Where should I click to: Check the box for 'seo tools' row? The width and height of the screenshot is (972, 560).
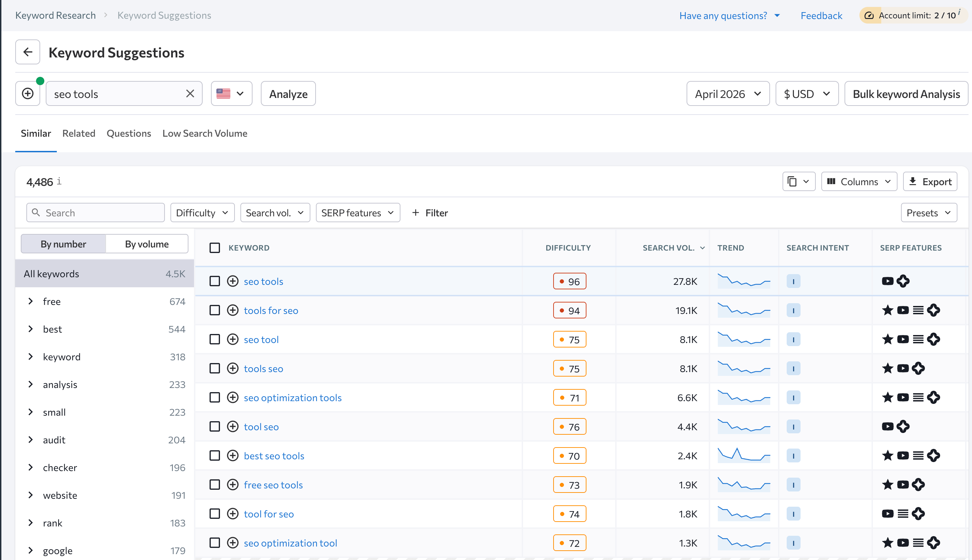pos(215,281)
